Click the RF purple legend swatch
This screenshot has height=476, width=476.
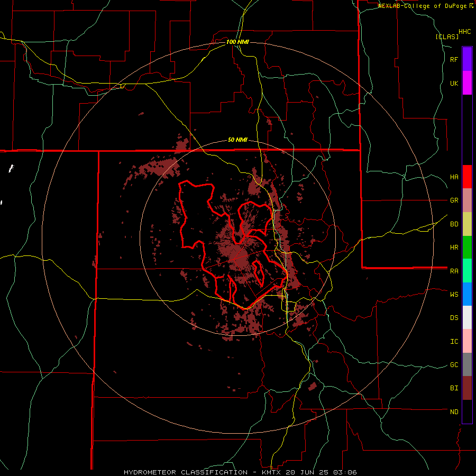[467, 59]
